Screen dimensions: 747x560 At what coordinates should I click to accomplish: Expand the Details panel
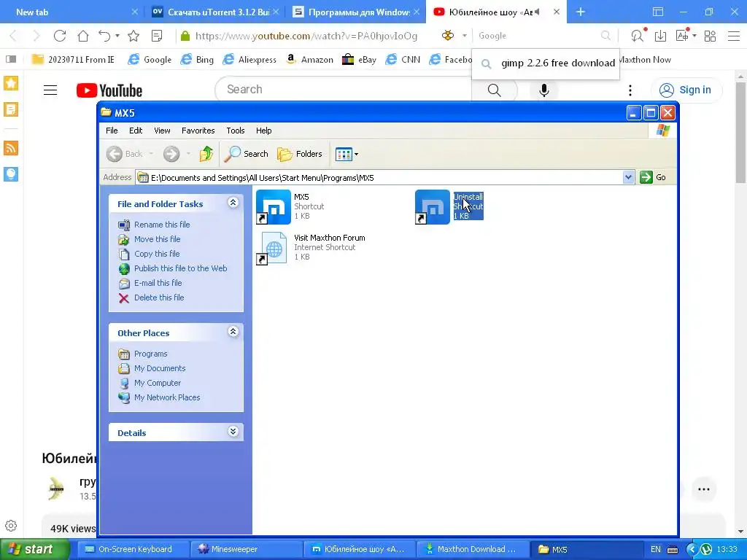click(233, 432)
